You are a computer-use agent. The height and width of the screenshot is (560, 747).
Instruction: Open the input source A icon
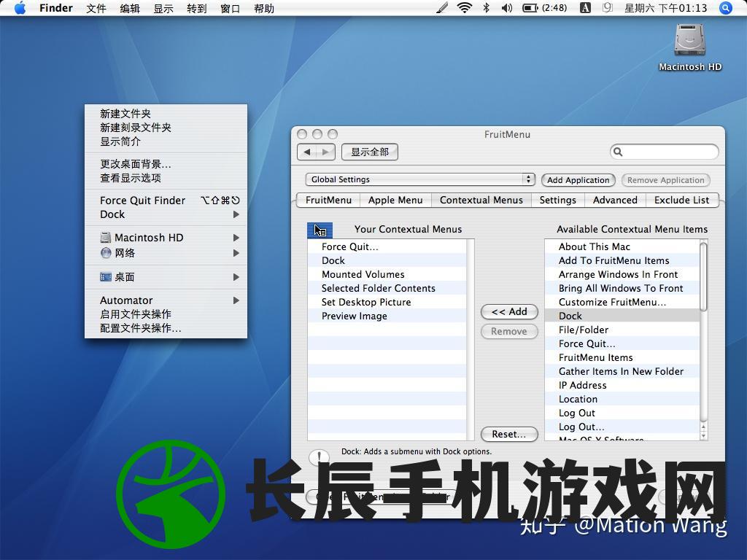click(x=585, y=7)
